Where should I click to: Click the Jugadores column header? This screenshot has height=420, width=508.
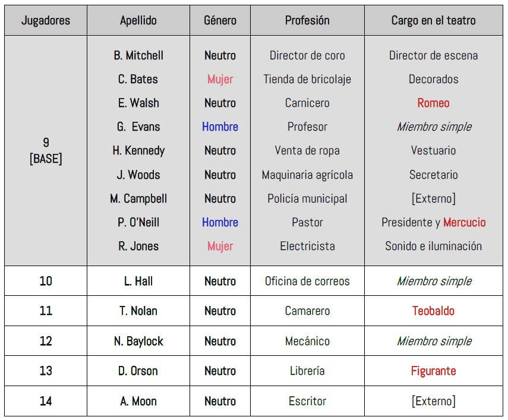coord(46,20)
